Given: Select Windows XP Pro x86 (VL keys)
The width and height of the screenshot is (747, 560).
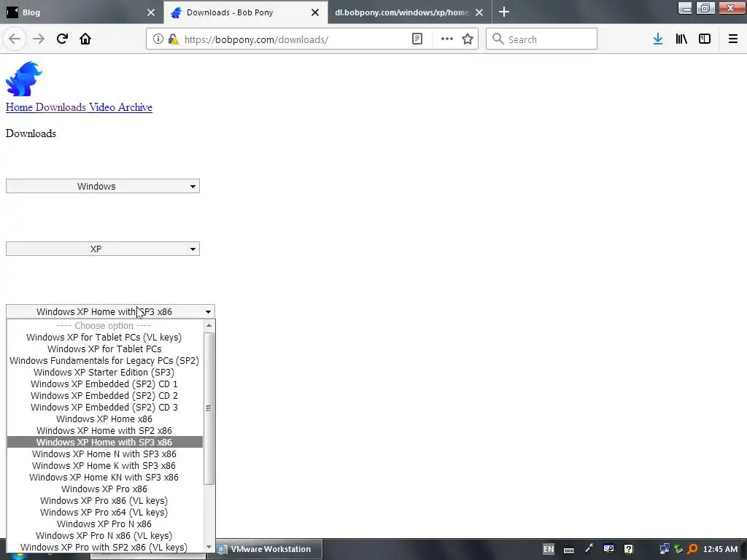Looking at the screenshot, I should [x=104, y=501].
